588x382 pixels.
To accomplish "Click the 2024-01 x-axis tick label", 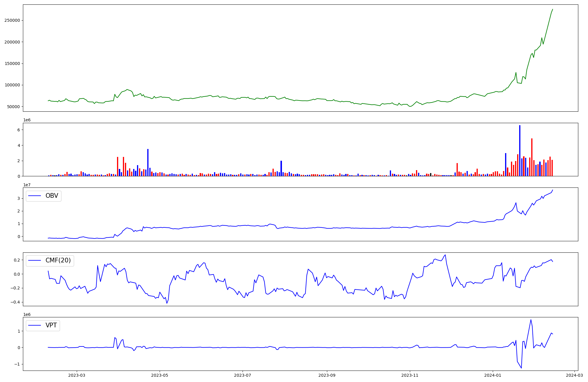I will click(493, 375).
